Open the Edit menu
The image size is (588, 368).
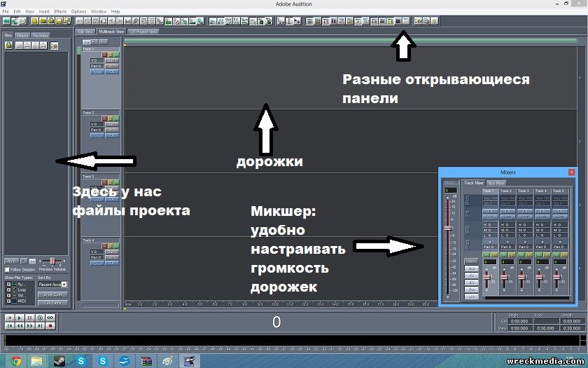(x=17, y=12)
